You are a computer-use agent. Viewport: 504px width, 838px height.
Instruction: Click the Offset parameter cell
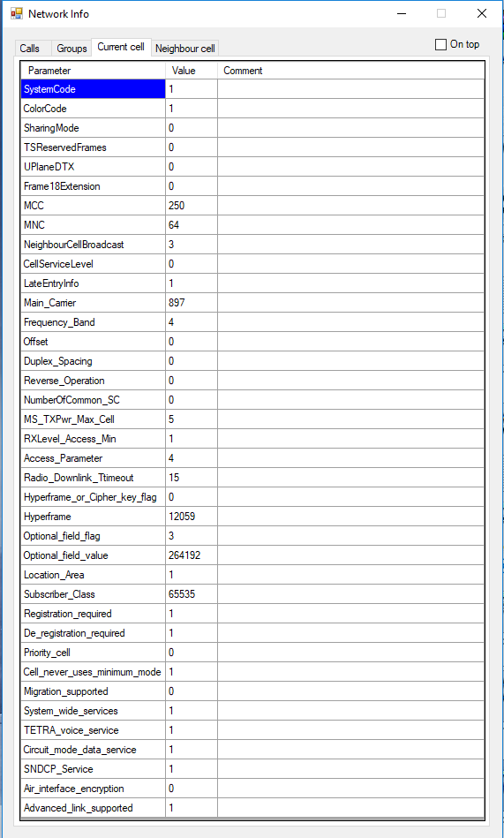tap(93, 342)
